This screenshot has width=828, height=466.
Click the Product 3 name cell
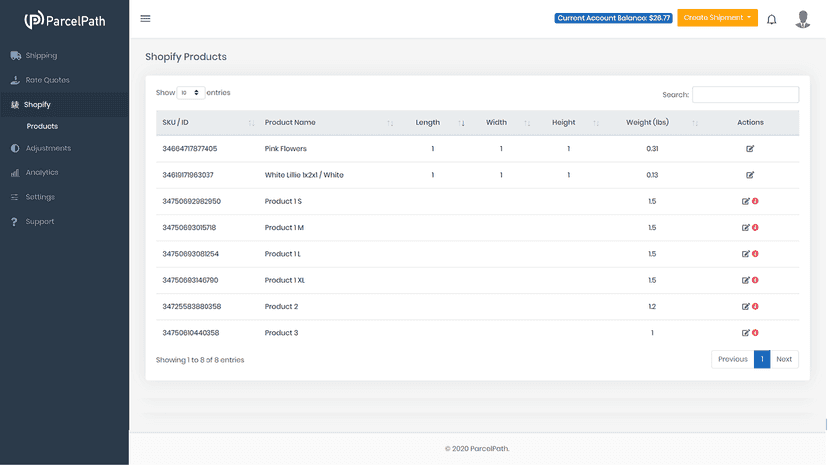281,333
